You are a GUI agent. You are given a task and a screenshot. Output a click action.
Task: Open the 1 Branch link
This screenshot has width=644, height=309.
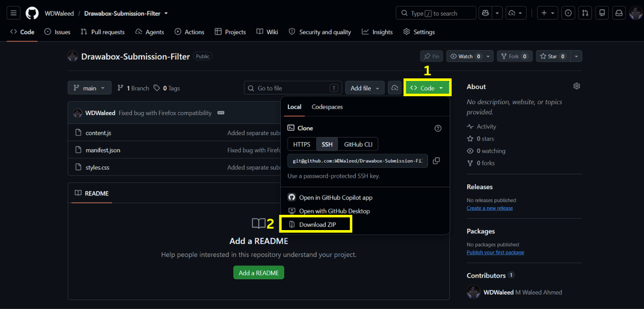133,88
